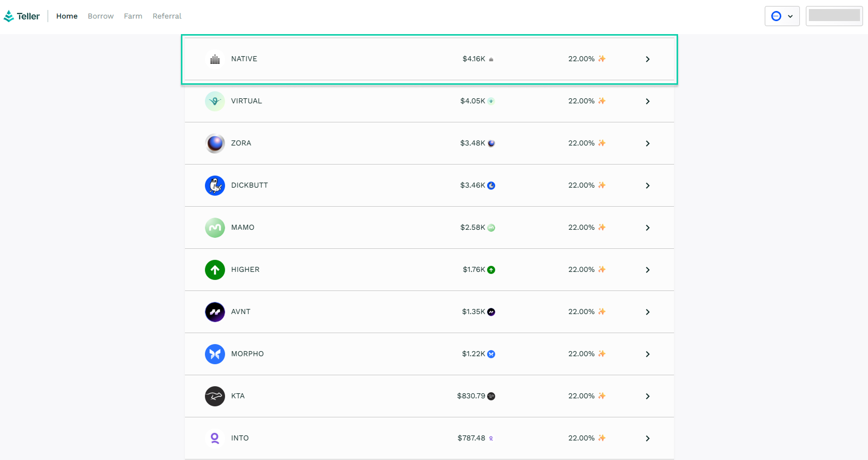Click the VIRTUAL token icon
The width and height of the screenshot is (868, 460).
click(214, 101)
